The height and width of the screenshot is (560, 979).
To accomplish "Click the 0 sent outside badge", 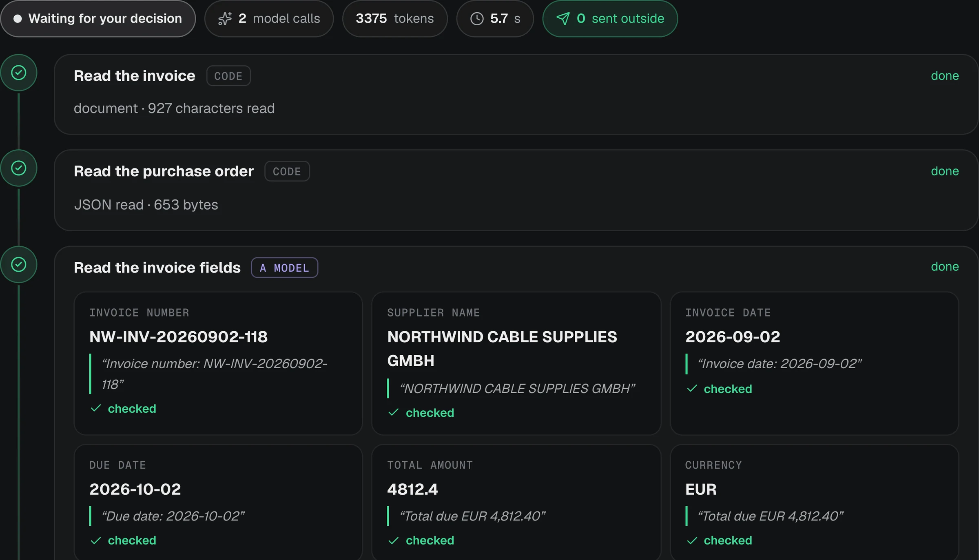I will point(610,19).
